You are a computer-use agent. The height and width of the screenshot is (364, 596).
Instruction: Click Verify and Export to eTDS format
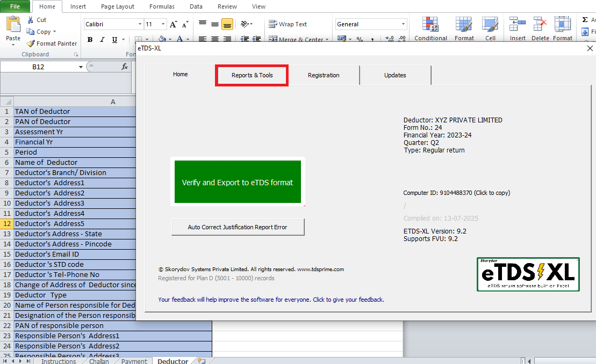(238, 182)
